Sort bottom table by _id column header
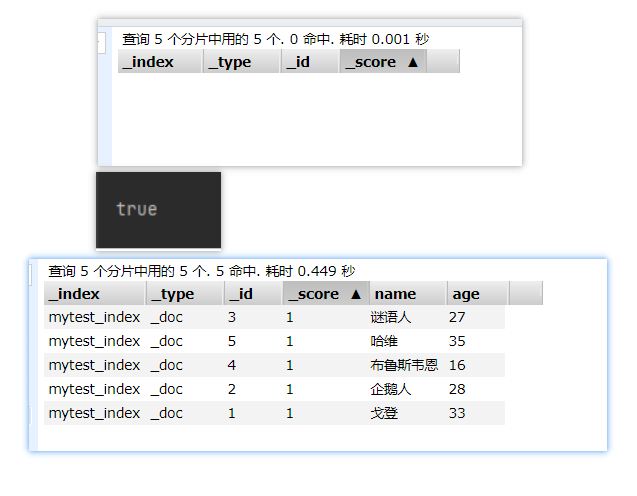The width and height of the screenshot is (637, 496). click(x=253, y=293)
